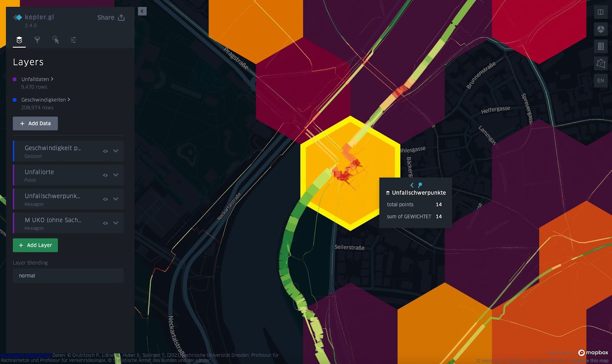Click the Improve this map link

pos(589,361)
